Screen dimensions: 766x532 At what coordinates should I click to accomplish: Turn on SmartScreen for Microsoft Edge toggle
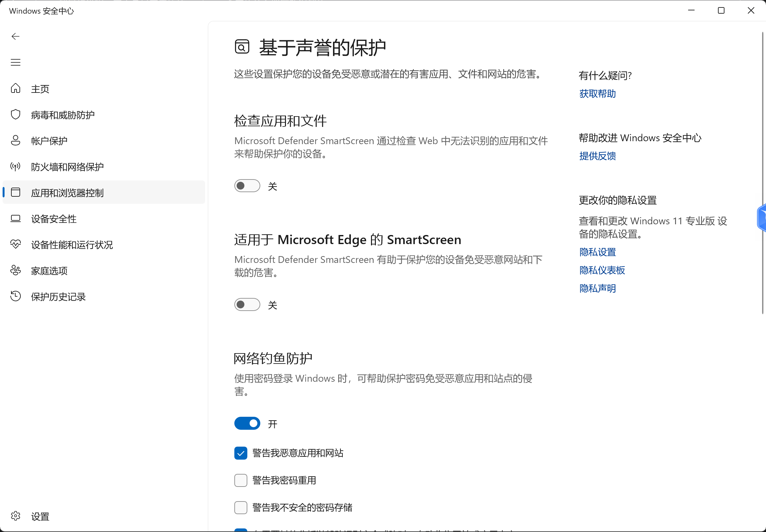[x=247, y=305]
